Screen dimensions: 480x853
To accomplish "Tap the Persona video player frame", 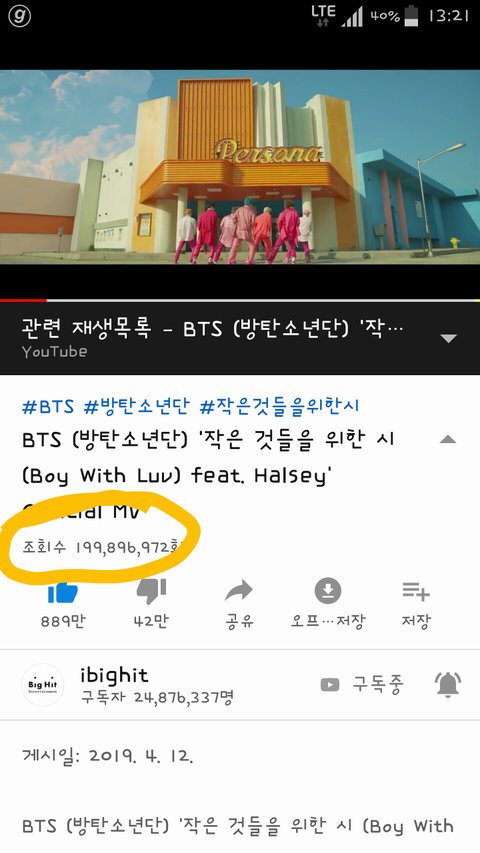I will pos(240,166).
